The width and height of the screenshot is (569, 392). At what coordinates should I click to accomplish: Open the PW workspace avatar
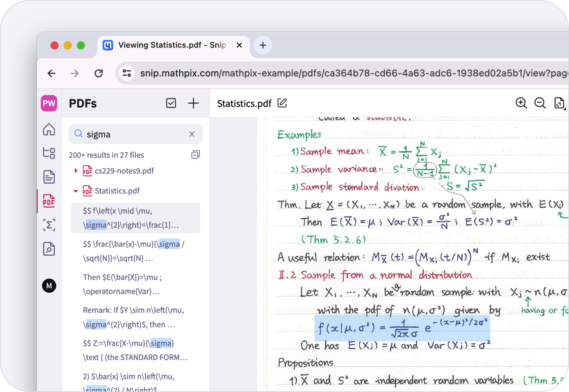(49, 103)
